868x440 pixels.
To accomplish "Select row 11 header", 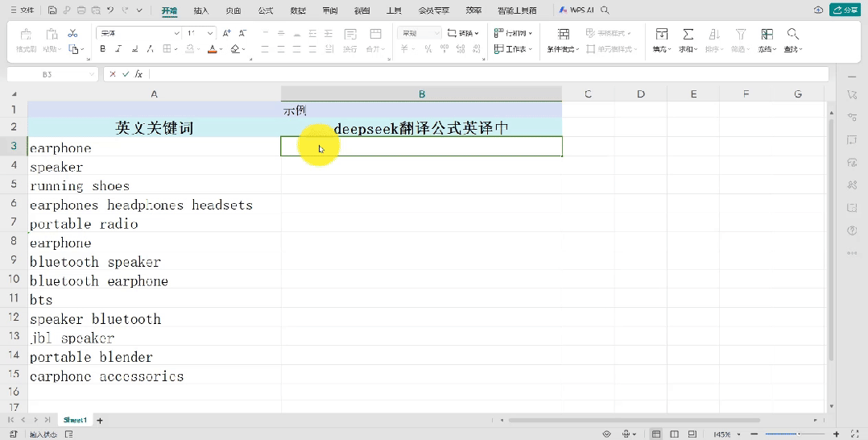I will coord(14,298).
